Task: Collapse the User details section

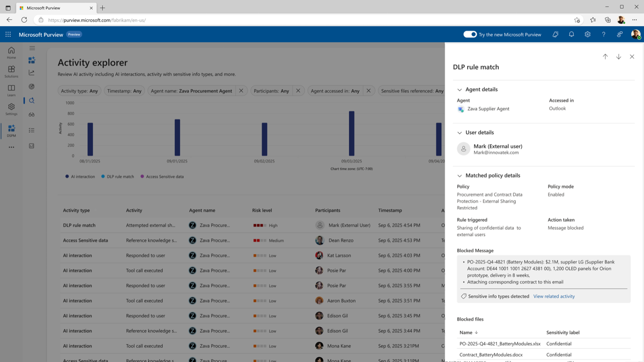Action: point(460,133)
